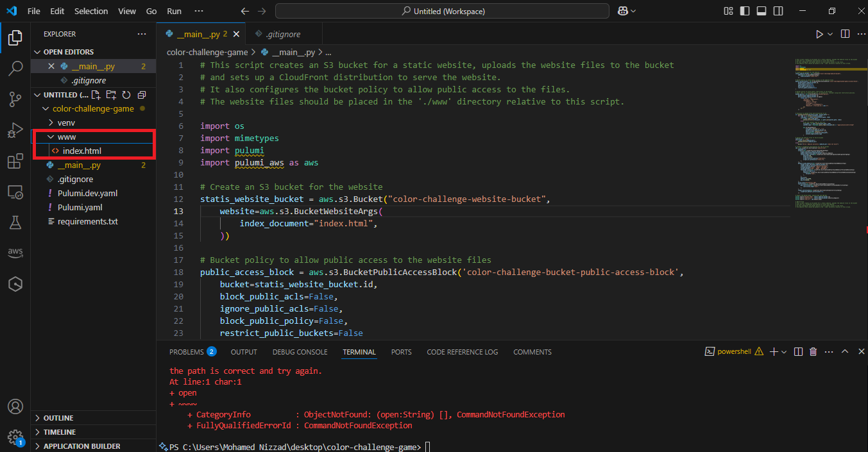Open the Manage gear icon
Screen dimensions: 868x452
15,437
